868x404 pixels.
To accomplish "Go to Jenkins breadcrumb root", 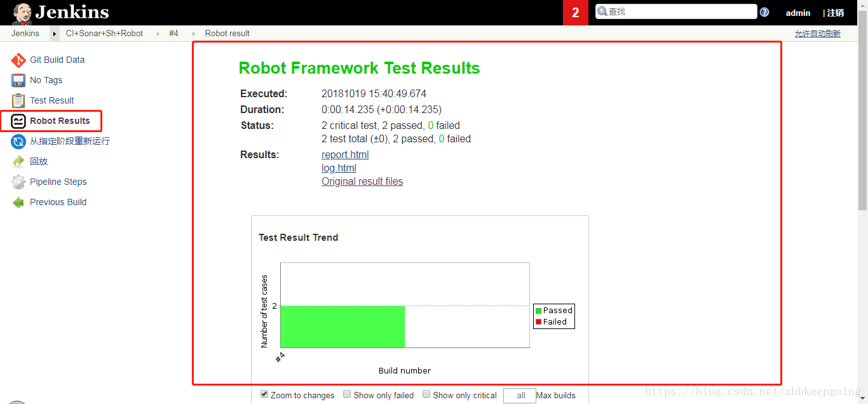I will click(25, 34).
